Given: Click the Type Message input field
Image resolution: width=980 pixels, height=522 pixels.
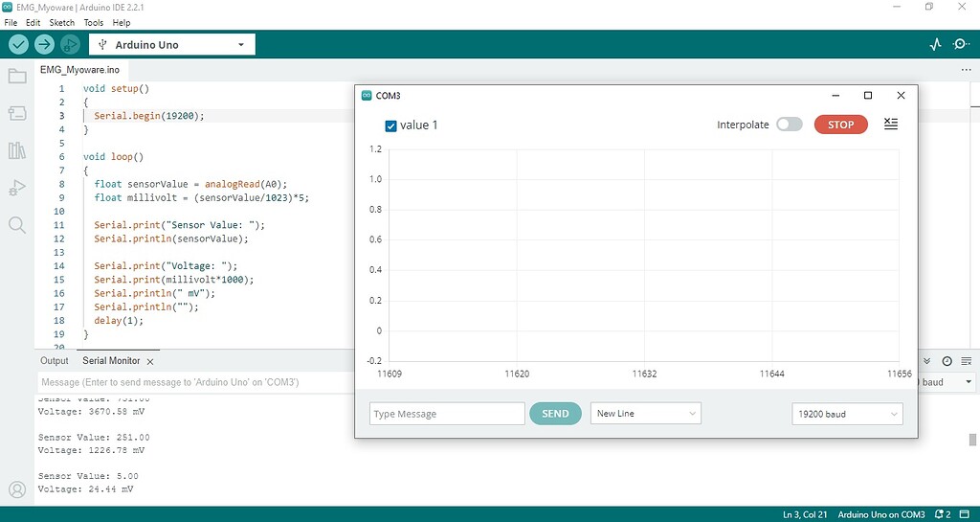Looking at the screenshot, I should pos(447,413).
